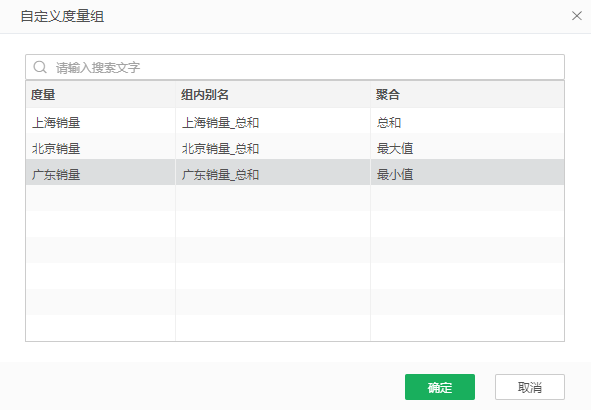591x410 pixels.
Task: Open the 最小值 aggregation dropdown
Action: pyautogui.click(x=467, y=174)
